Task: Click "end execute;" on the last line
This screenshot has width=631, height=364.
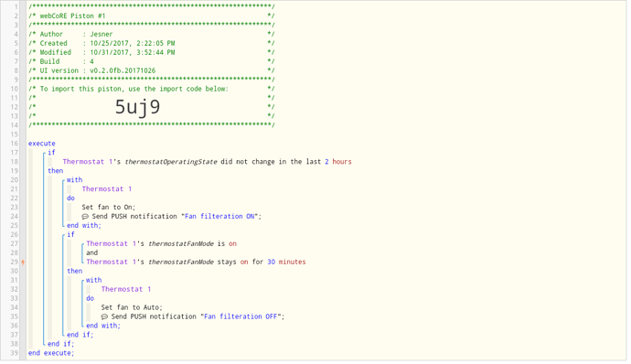Action: (x=51, y=353)
